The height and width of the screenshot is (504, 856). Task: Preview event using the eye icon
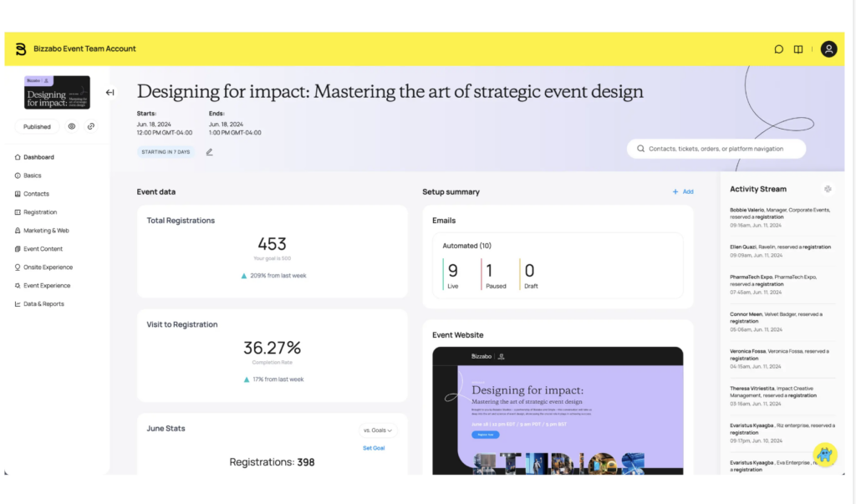pyautogui.click(x=72, y=127)
